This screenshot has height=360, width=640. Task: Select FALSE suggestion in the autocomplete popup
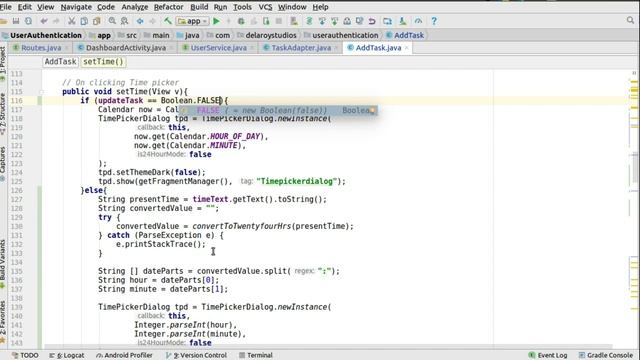[278, 110]
